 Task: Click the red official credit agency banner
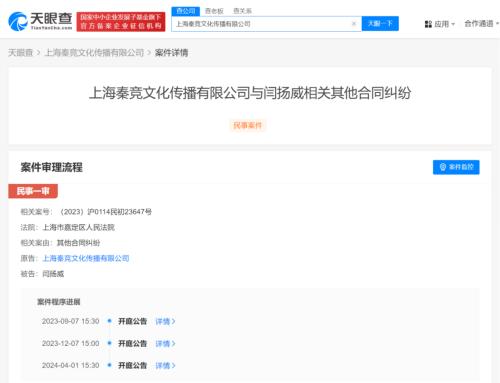click(121, 22)
